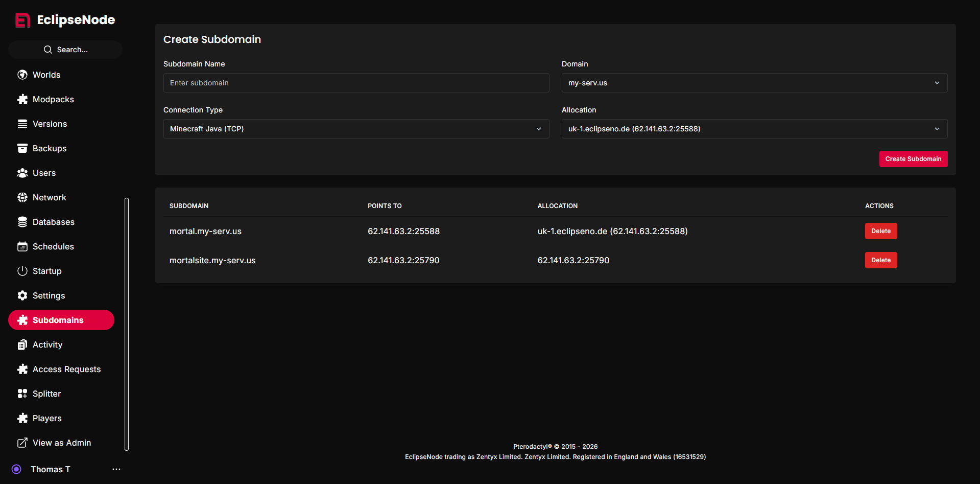Open Modpacks via the puzzle piece icon
This screenshot has width=980, height=484.
pyautogui.click(x=22, y=99)
